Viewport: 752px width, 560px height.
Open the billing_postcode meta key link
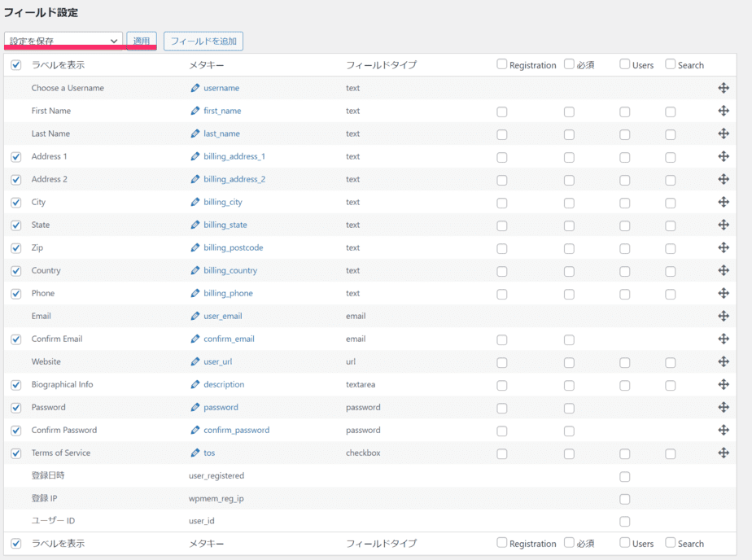coord(233,247)
